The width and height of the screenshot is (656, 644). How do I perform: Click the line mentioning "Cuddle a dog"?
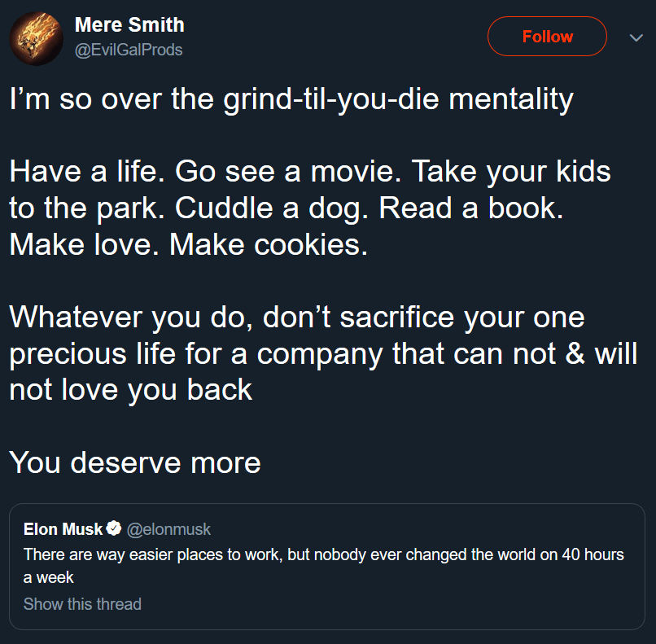click(x=285, y=208)
